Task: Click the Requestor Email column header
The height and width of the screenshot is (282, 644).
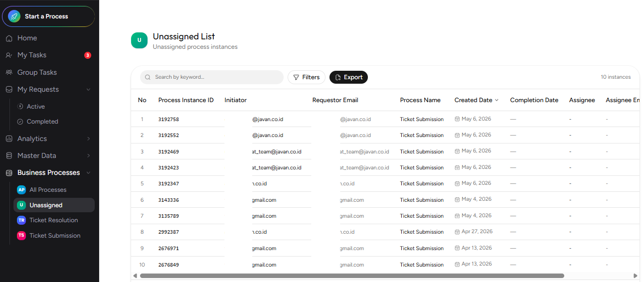Action: (335, 100)
